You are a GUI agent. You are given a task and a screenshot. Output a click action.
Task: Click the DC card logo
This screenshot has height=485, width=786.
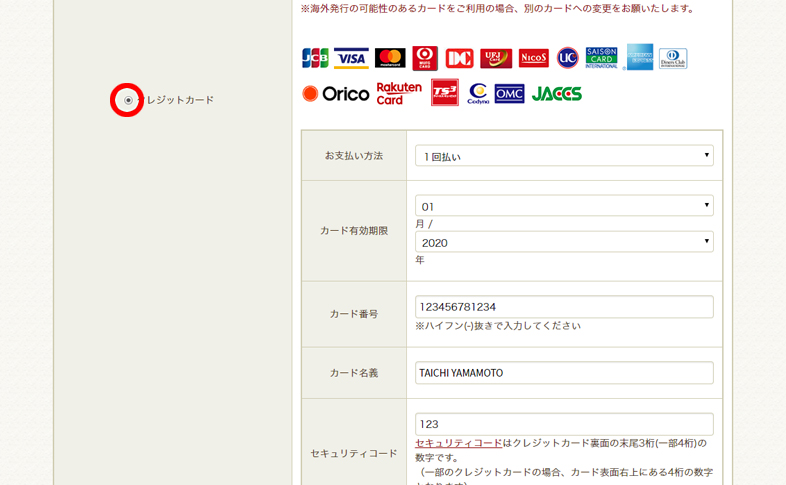(x=460, y=58)
